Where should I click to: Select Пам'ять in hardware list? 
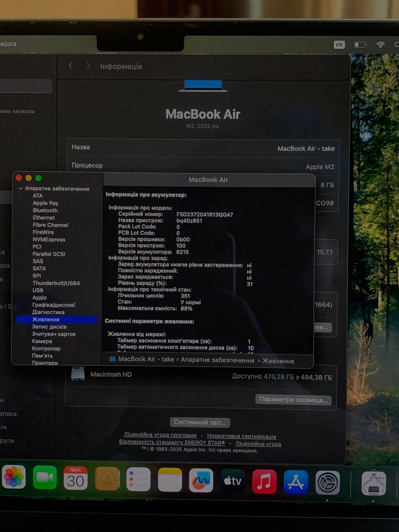[x=42, y=356]
